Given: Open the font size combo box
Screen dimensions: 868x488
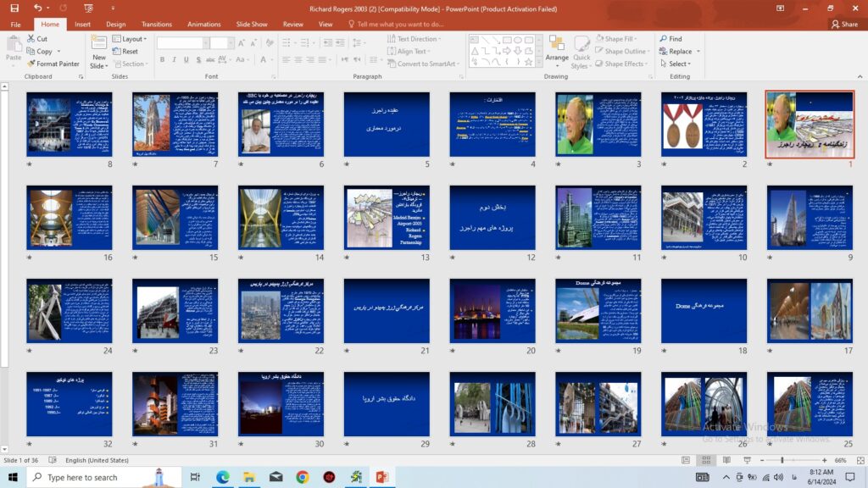Looking at the screenshot, I should pyautogui.click(x=221, y=43).
